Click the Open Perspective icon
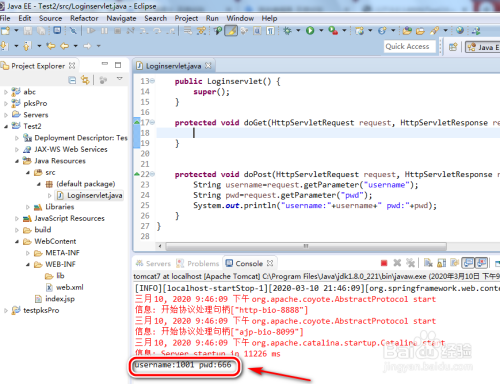The height and width of the screenshot is (384, 500). pyautogui.click(x=453, y=47)
